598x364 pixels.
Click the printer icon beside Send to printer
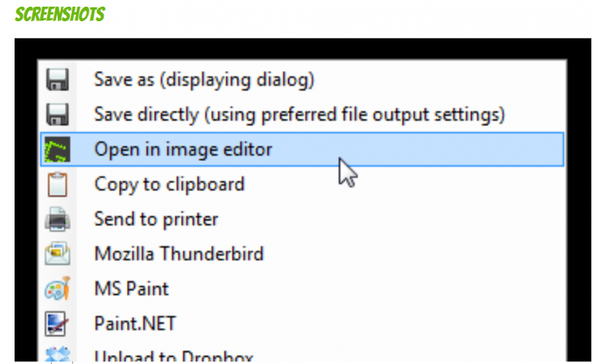point(57,219)
